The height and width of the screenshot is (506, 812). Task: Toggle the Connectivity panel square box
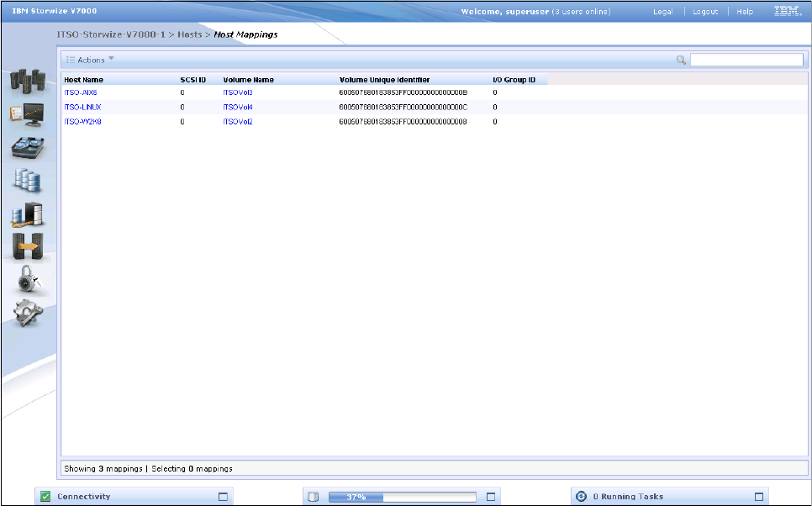pyautogui.click(x=223, y=497)
